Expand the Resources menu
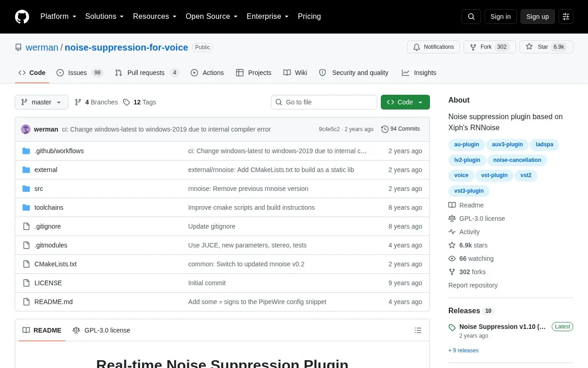Screen dimensions: 588x368 (155, 17)
